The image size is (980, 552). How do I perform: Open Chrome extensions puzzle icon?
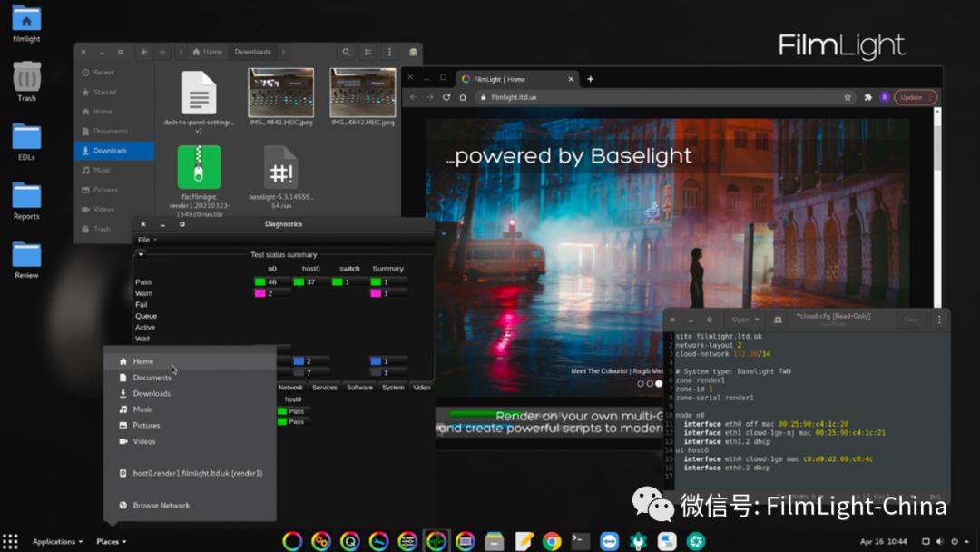click(867, 97)
